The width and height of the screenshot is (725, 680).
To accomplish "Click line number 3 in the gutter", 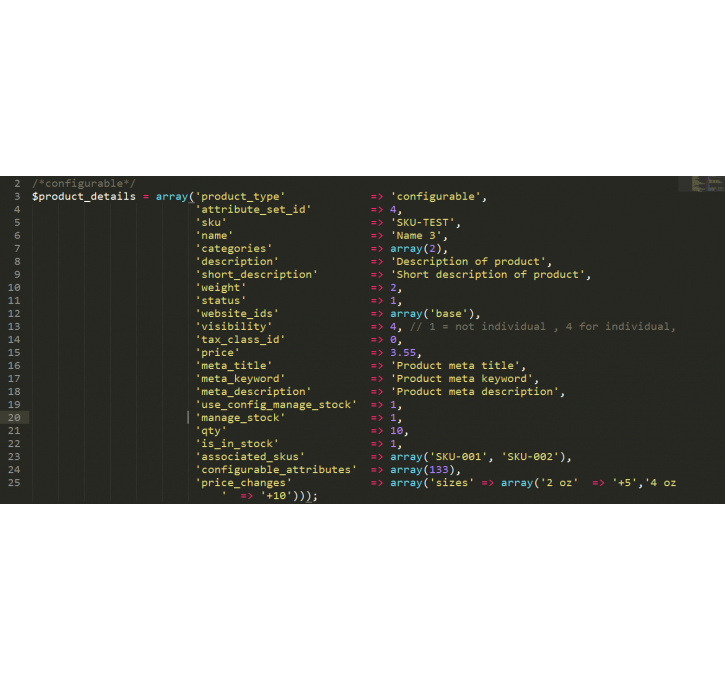I will [x=17, y=196].
